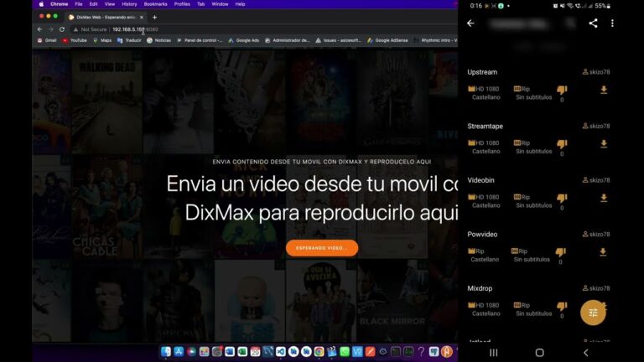Viewport: 644px width, 362px height.
Task: Download the Powvideo link
Action: click(x=603, y=252)
